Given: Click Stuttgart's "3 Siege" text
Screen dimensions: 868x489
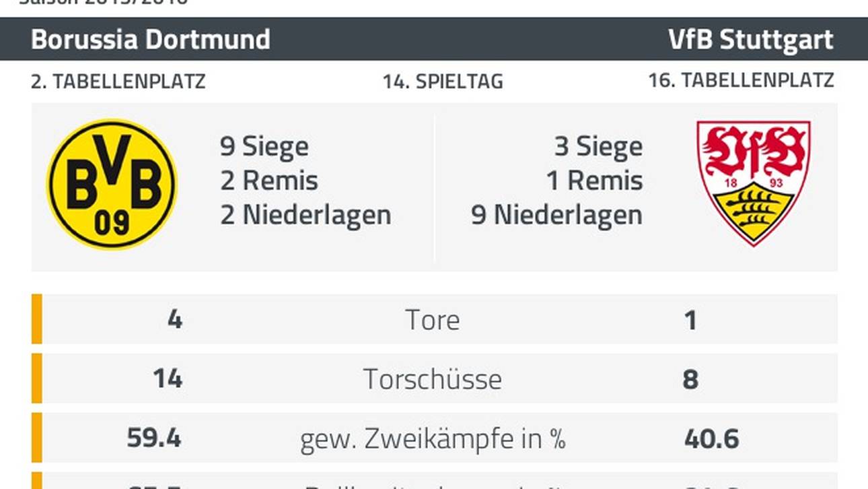Looking at the screenshot, I should [598, 146].
